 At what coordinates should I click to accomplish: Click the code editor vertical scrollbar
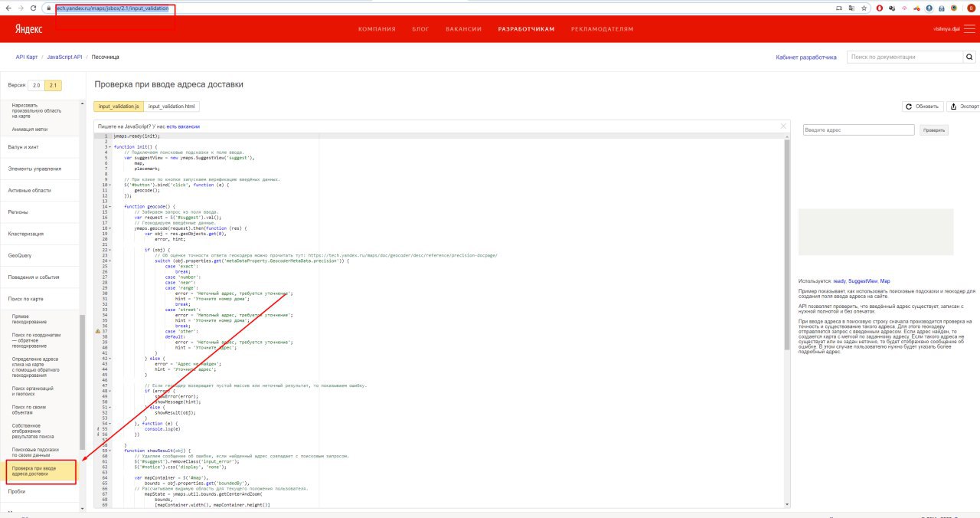[786, 245]
